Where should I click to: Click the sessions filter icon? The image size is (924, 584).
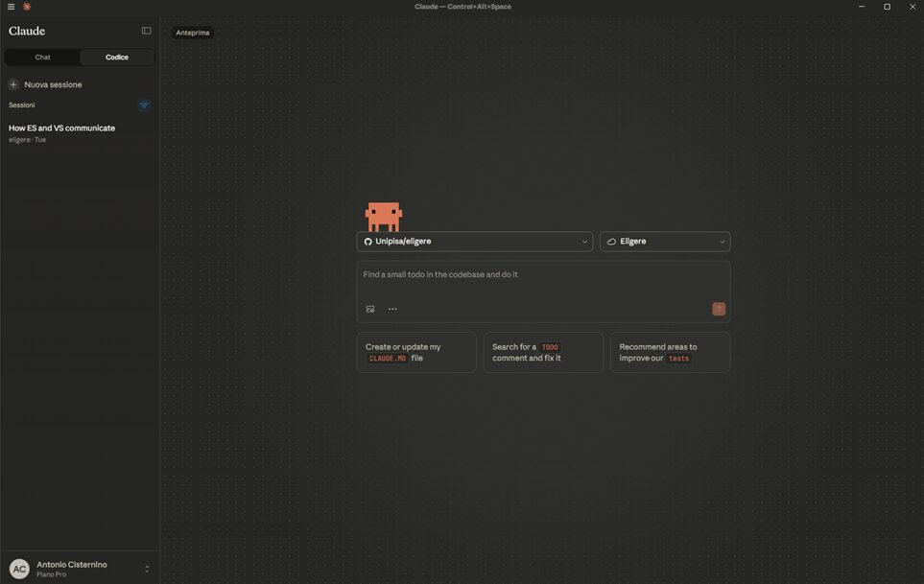[x=144, y=105]
